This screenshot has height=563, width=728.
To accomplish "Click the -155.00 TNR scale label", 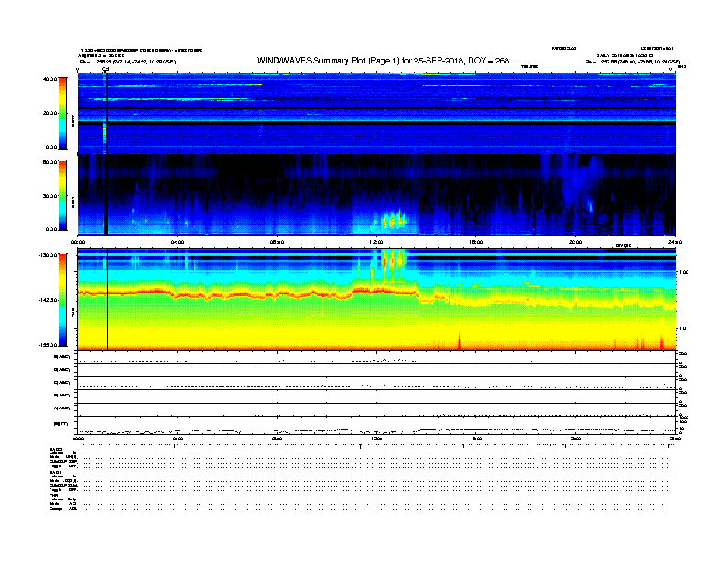I will click(49, 345).
